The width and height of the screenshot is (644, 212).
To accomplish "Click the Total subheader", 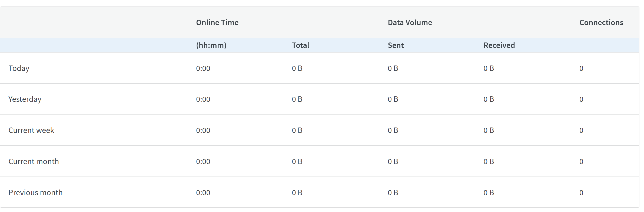I will (x=300, y=45).
